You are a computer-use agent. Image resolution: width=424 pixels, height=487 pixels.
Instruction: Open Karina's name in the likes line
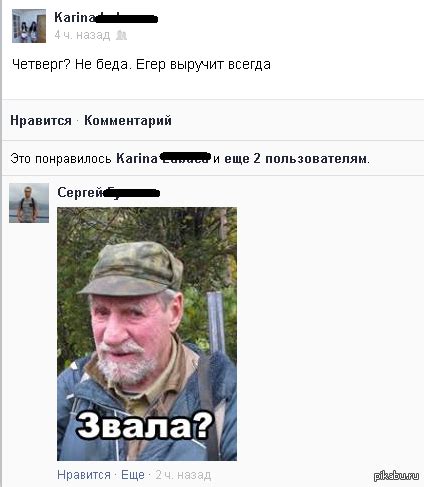[137, 158]
